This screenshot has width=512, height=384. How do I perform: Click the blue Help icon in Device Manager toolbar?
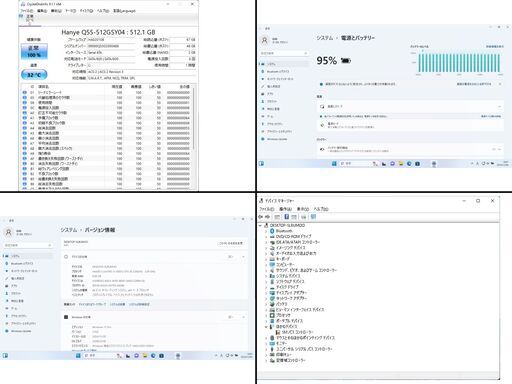[286, 217]
